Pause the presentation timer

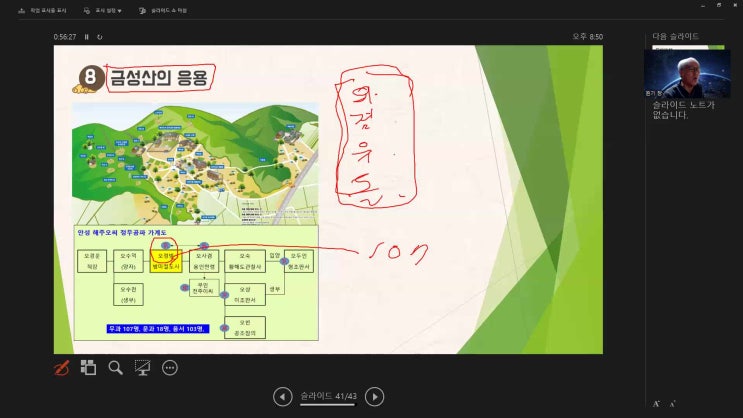[87, 37]
